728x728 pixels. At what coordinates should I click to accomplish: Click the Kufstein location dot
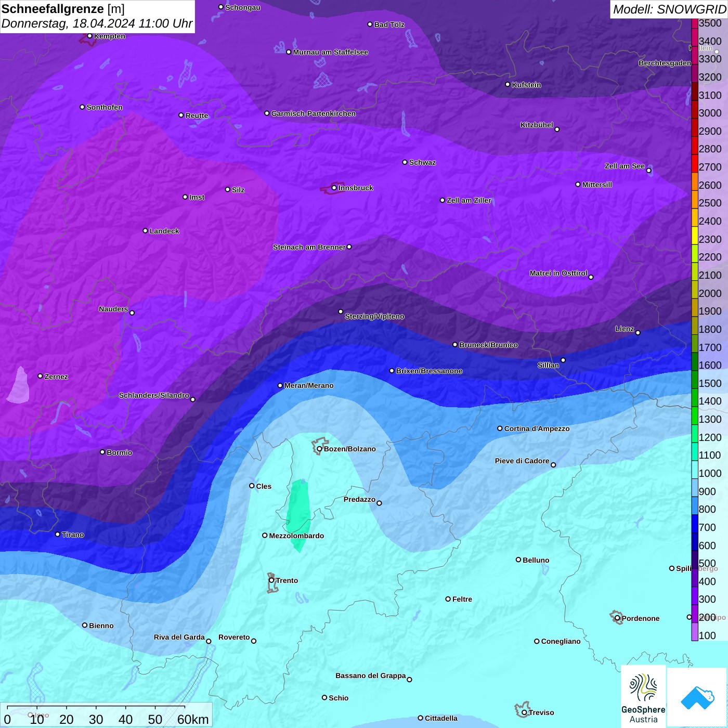508,84
